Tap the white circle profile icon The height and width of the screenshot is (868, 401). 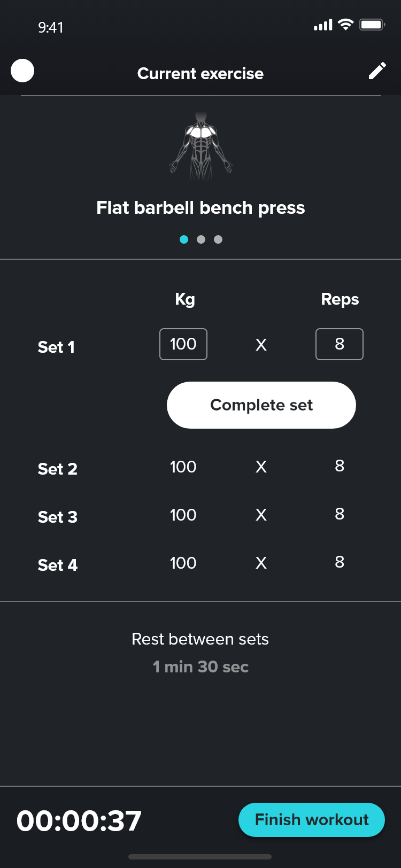(x=22, y=71)
